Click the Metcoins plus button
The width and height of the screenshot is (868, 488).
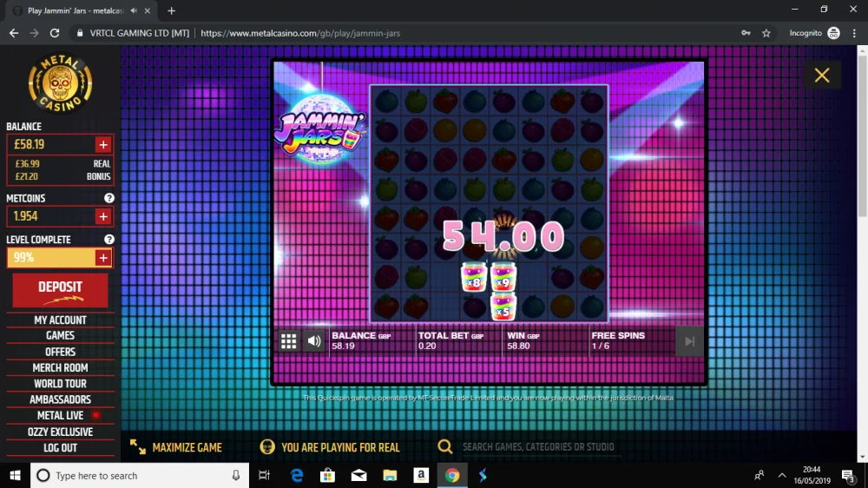point(103,216)
